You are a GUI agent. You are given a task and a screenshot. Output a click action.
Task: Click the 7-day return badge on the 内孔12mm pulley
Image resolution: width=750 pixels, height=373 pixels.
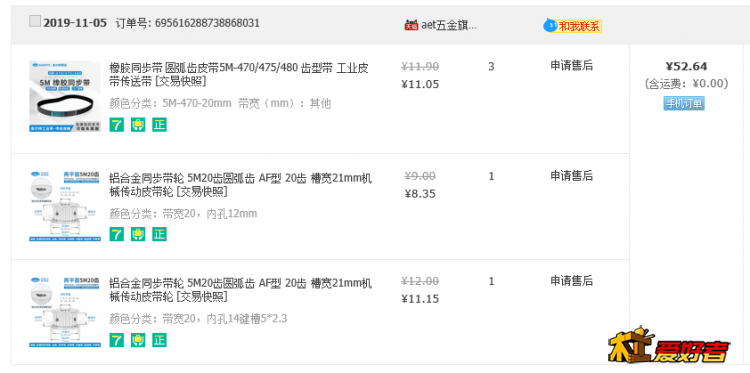pos(116,234)
